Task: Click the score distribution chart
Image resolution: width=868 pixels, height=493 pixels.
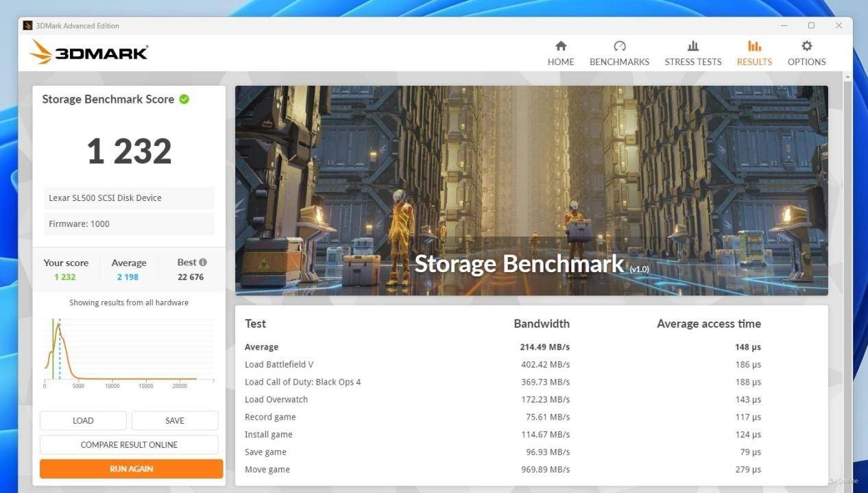Action: click(129, 350)
